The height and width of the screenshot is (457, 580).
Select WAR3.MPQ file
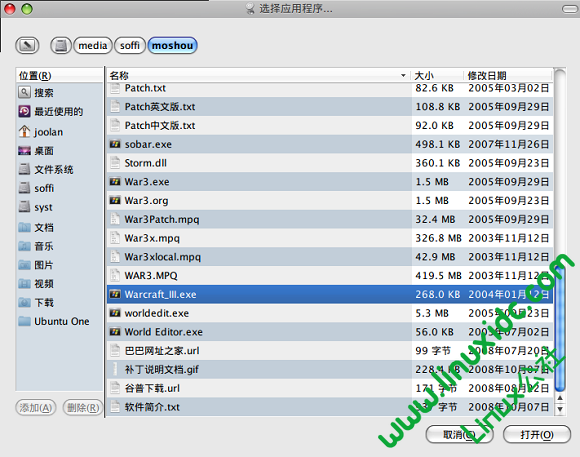(330, 275)
